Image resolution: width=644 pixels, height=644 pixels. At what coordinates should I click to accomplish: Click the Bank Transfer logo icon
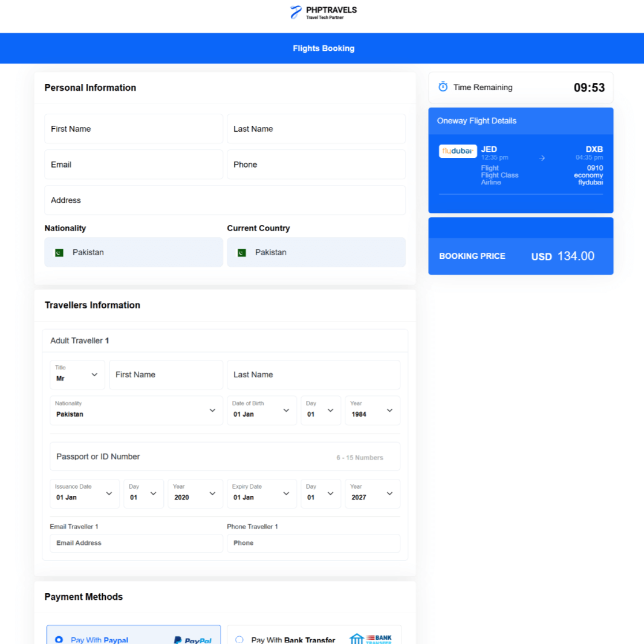pyautogui.click(x=371, y=639)
